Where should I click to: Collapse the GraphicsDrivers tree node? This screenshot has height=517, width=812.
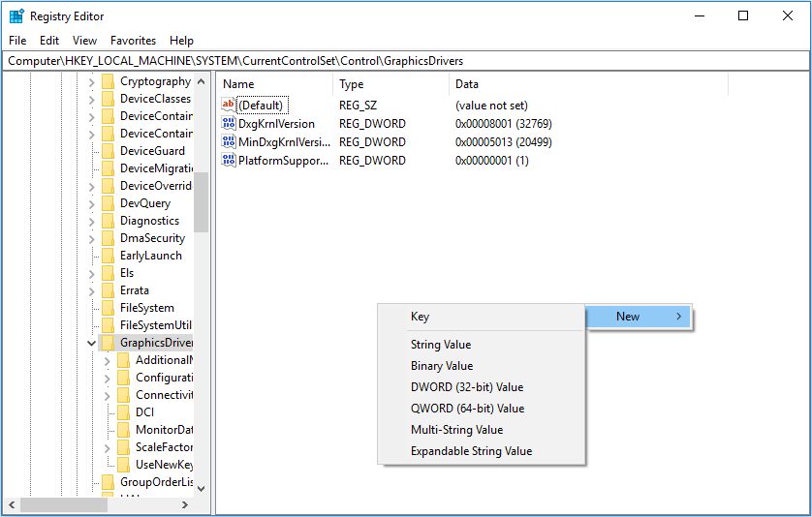[92, 343]
